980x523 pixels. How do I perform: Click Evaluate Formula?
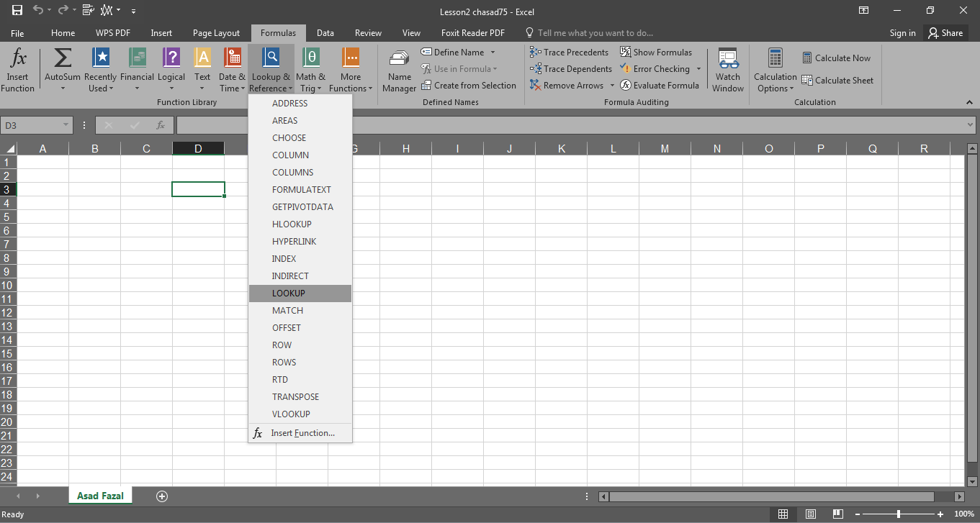tap(660, 86)
